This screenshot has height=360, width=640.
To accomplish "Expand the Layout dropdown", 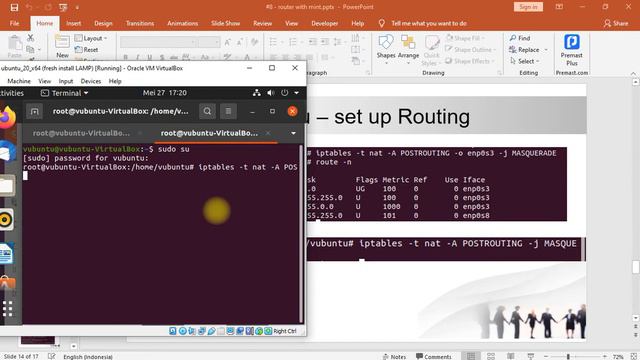I will pyautogui.click(x=91, y=38).
